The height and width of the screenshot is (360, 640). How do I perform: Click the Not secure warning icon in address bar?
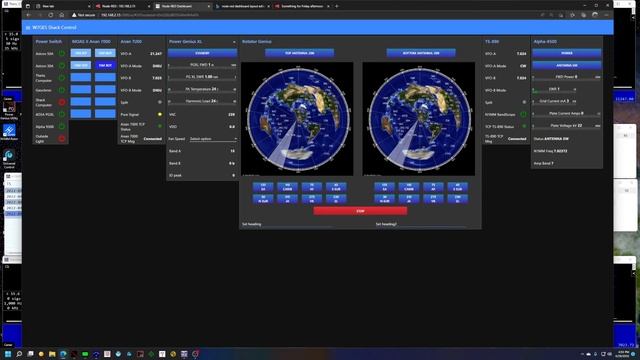coord(74,15)
